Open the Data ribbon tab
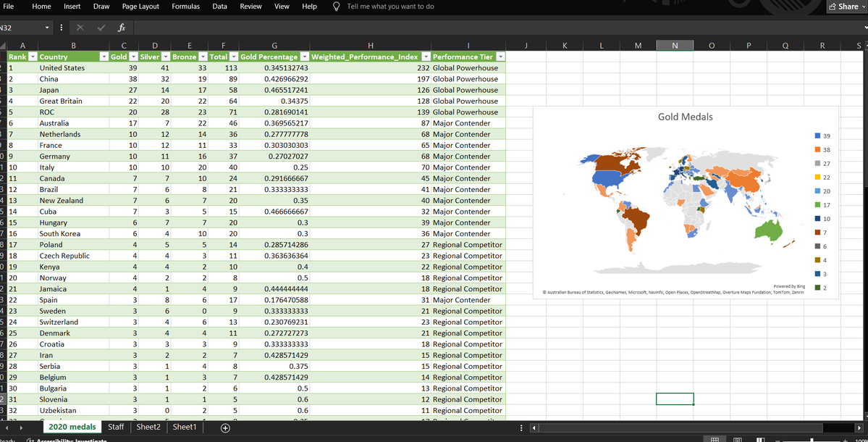 [220, 7]
